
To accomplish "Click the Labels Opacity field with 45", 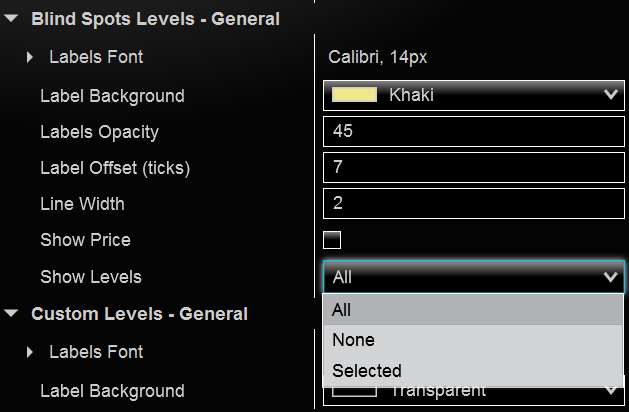I will tap(474, 131).
